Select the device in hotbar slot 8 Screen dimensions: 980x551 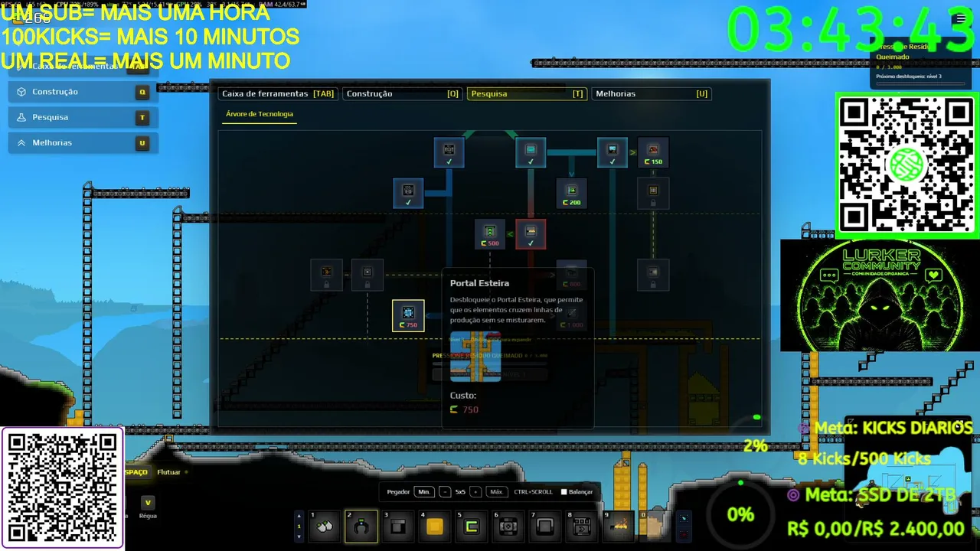581,527
